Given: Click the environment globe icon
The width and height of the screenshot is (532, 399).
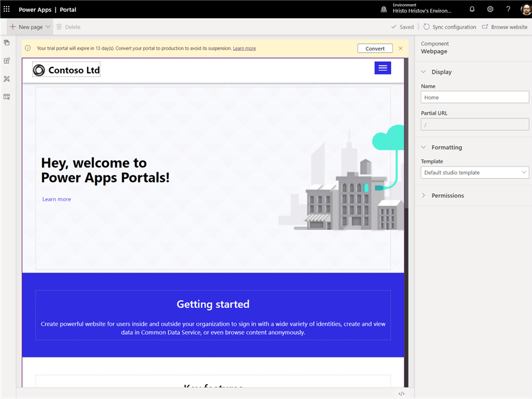Looking at the screenshot, I should coord(383,9).
